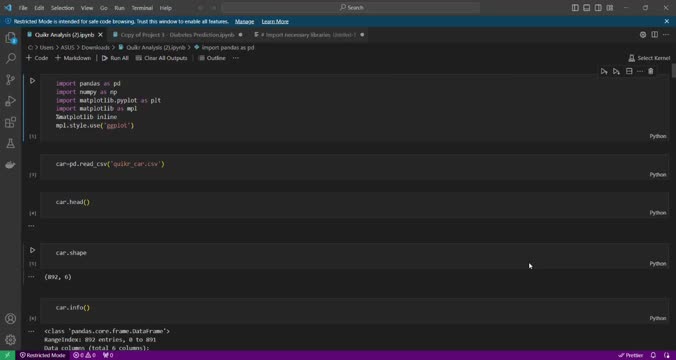Image resolution: width=676 pixels, height=360 pixels.
Task: Open the Search view in activity bar
Action: point(10,58)
